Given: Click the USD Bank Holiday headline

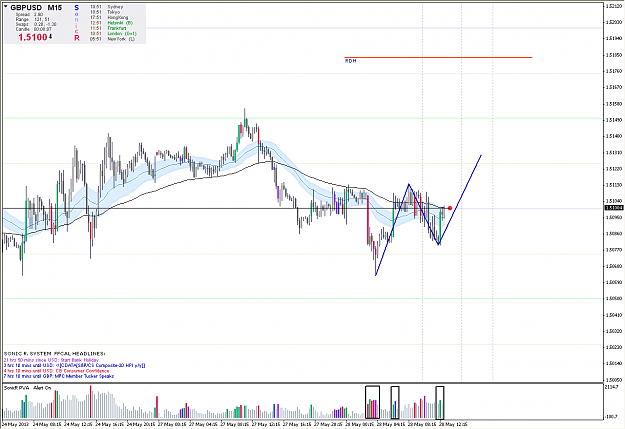Looking at the screenshot, I should pyautogui.click(x=51, y=360).
